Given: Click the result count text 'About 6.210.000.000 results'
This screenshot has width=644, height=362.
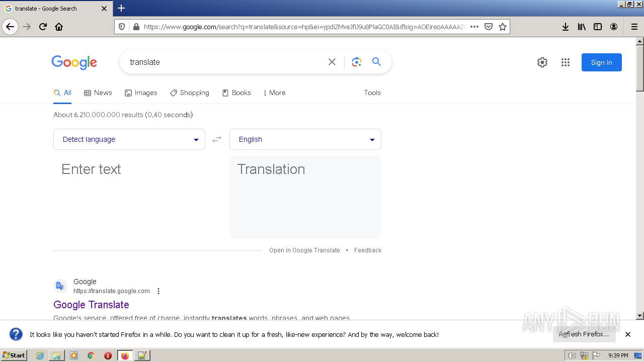Looking at the screenshot, I should pyautogui.click(x=98, y=115).
